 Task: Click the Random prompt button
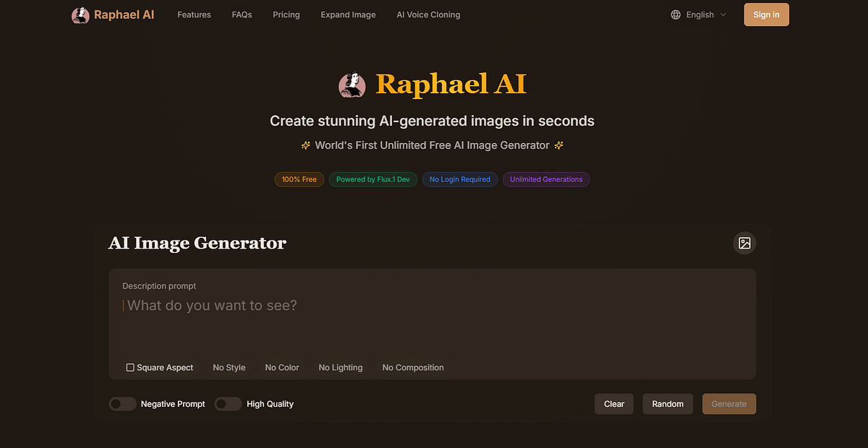[668, 404]
